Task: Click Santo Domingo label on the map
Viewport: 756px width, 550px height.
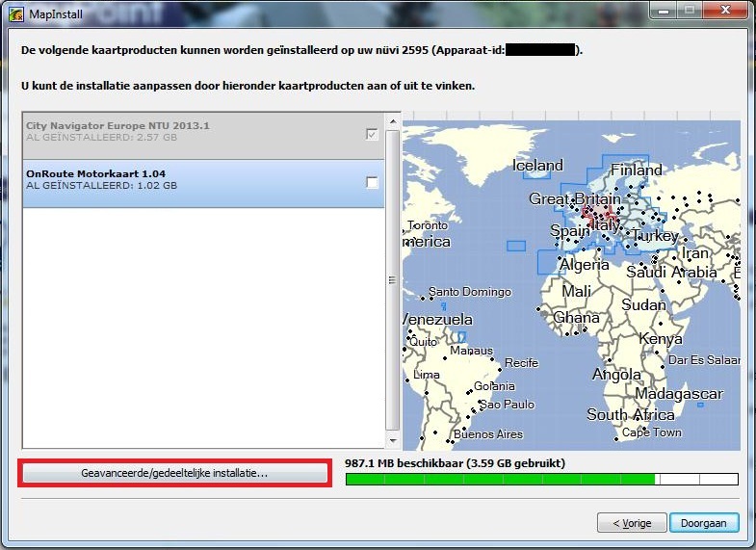Action: [x=470, y=292]
